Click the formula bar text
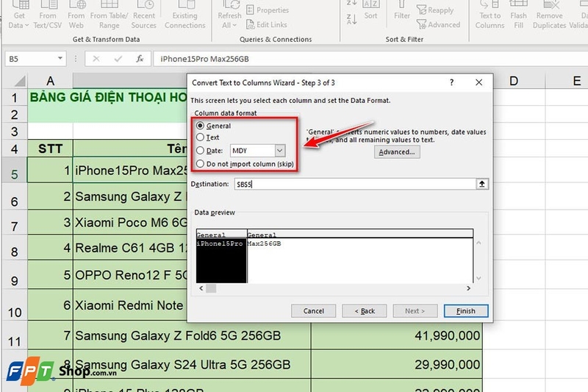 pos(204,59)
